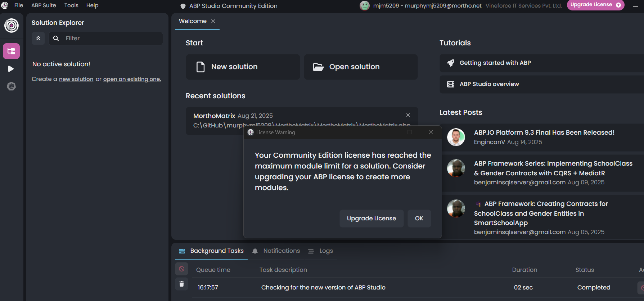Click the Open solution card

[x=361, y=67]
